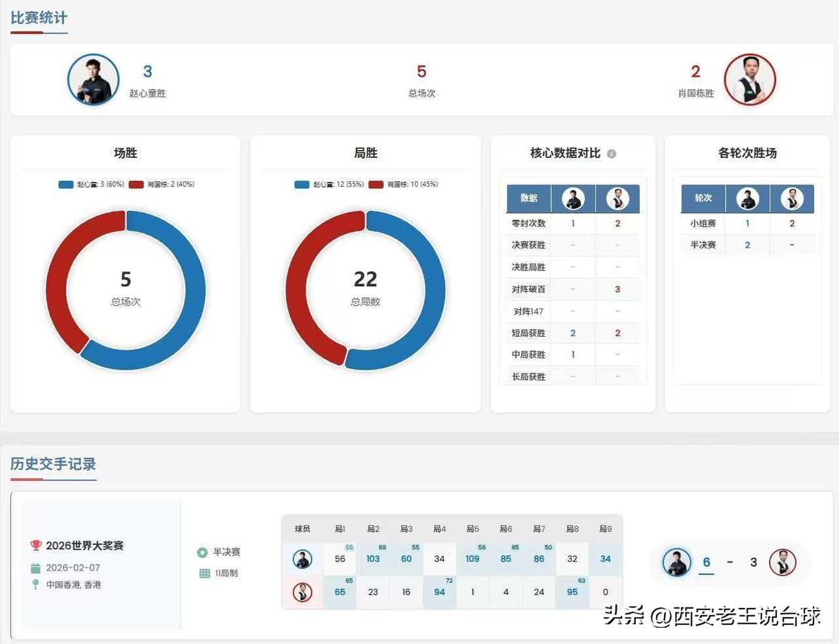
Task: Click 赵心童's avatar beside final score 6
Action: (676, 562)
